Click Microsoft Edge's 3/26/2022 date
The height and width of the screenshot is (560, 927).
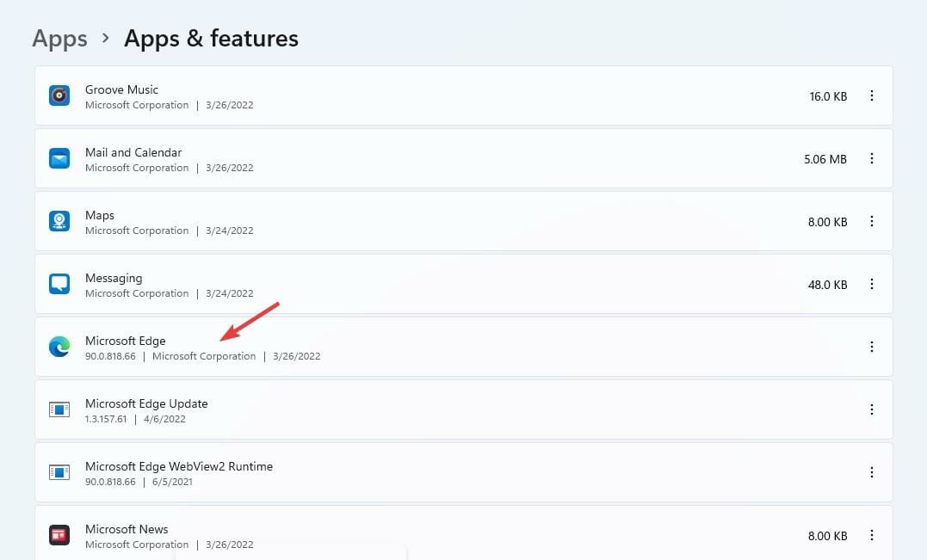tap(297, 356)
